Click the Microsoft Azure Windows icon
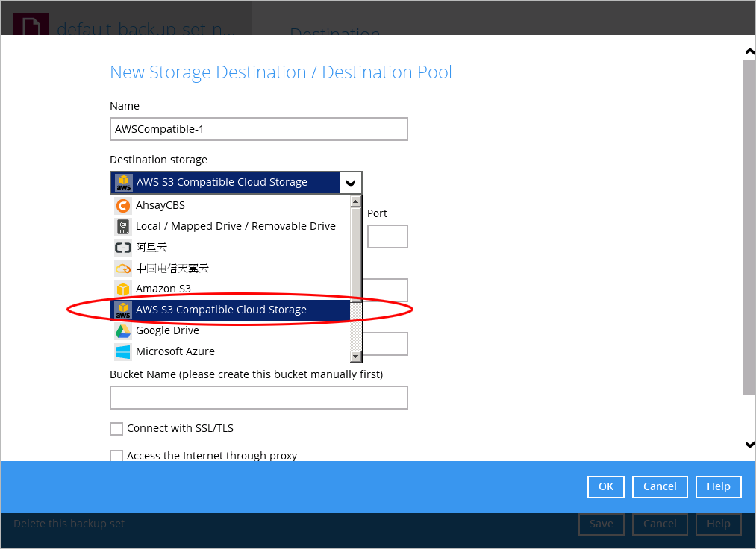Image resolution: width=756 pixels, height=549 pixels. tap(123, 351)
